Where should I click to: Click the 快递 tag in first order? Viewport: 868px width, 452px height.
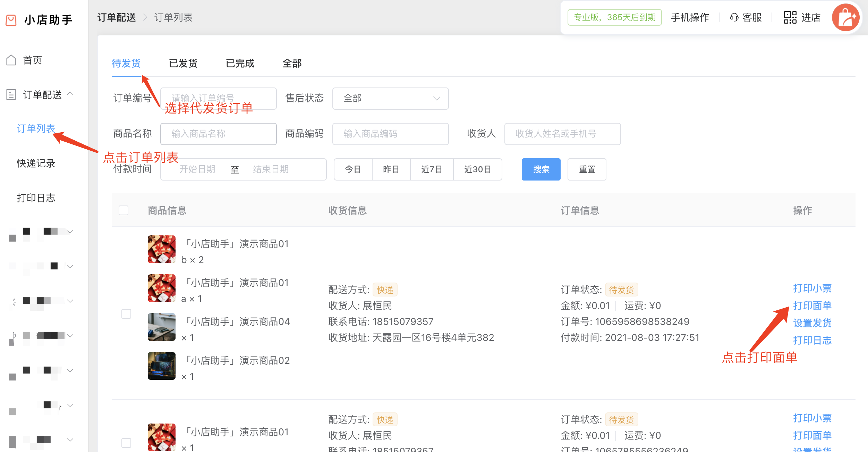point(385,290)
